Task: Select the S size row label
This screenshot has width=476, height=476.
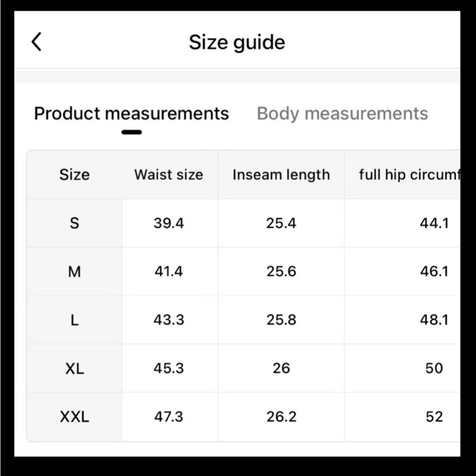Action: [x=74, y=223]
